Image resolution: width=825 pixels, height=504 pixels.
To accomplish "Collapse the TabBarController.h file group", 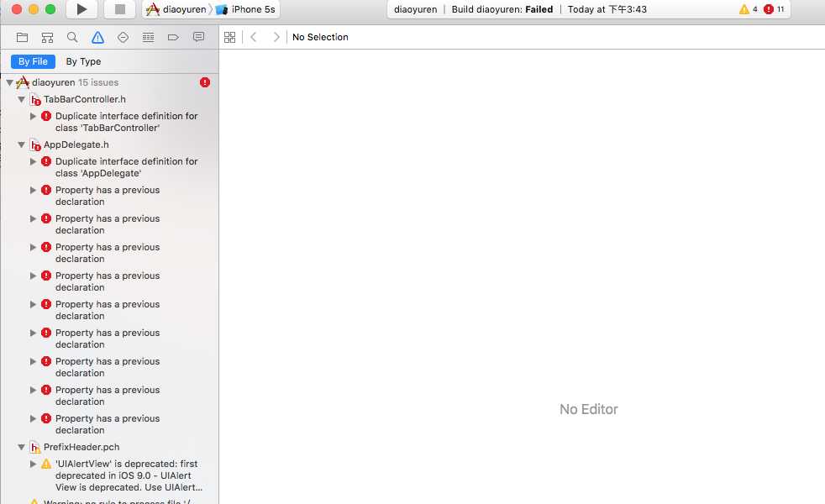I will 22,99.
